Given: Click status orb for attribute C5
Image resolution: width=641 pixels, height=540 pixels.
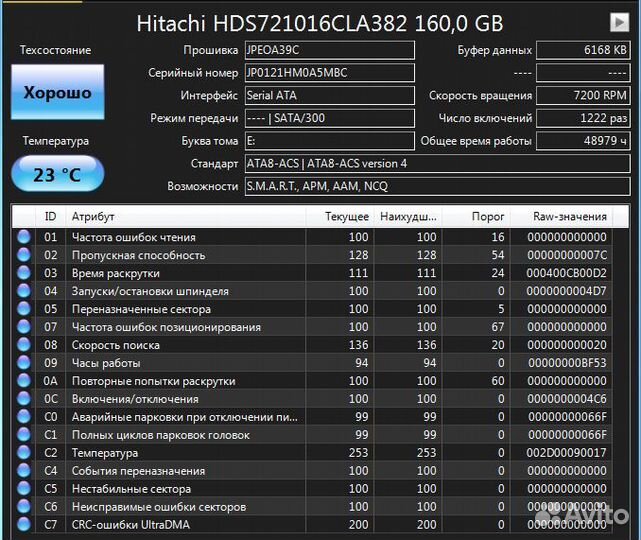Looking at the screenshot, I should (24, 489).
